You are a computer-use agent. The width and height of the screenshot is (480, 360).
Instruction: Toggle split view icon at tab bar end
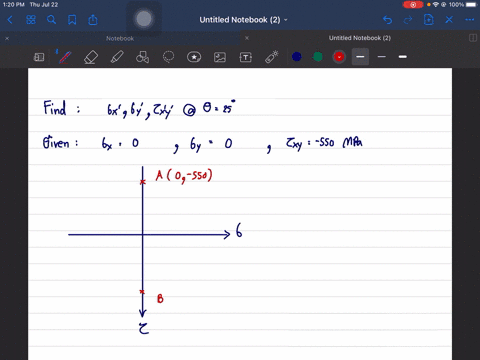[473, 38]
